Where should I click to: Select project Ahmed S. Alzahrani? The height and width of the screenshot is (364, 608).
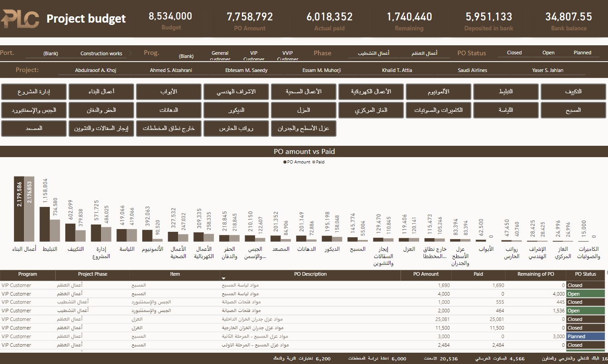point(171,70)
